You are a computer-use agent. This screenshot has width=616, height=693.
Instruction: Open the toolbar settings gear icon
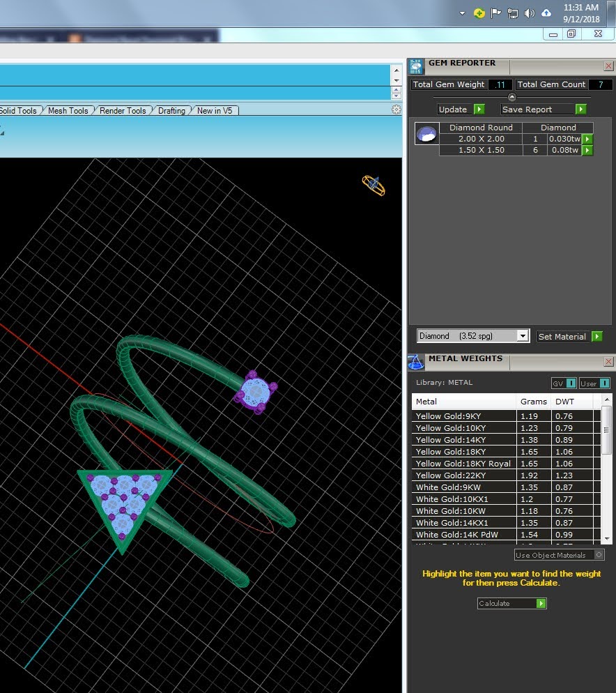coord(396,109)
